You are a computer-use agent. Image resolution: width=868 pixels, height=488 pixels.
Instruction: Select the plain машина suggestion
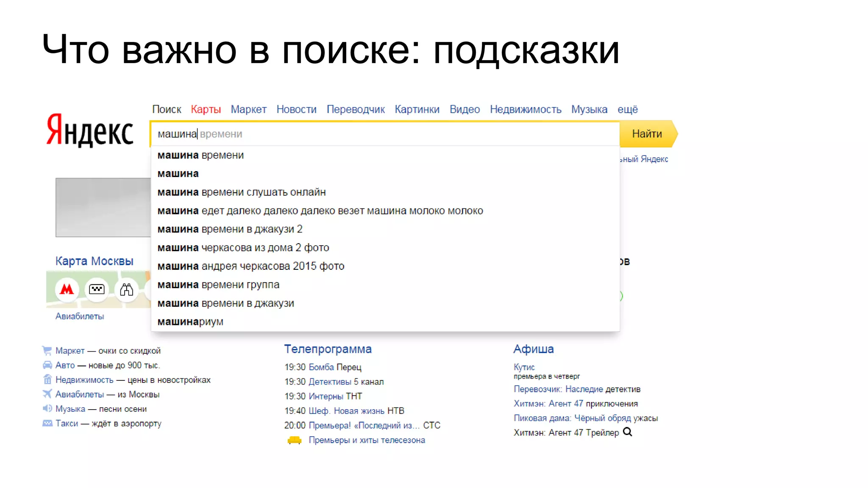[385, 174]
